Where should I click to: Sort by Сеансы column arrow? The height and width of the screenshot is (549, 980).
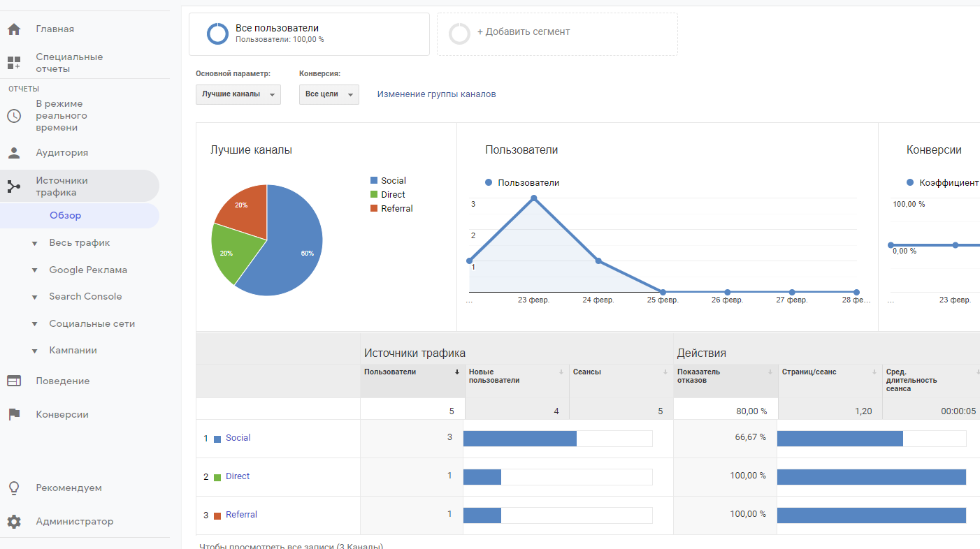(665, 372)
